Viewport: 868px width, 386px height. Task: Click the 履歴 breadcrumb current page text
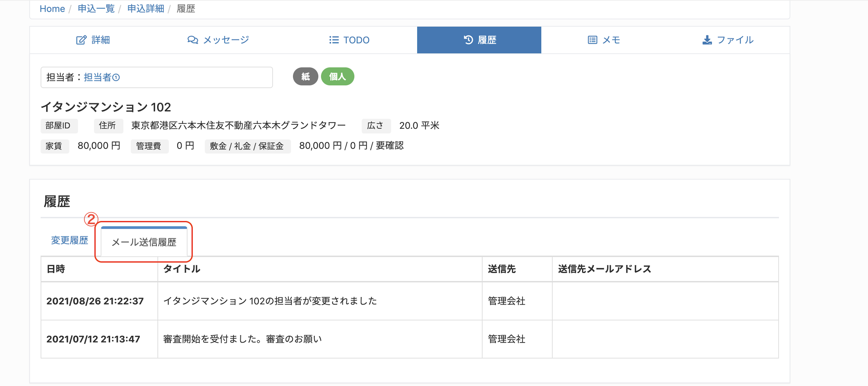pyautogui.click(x=186, y=9)
